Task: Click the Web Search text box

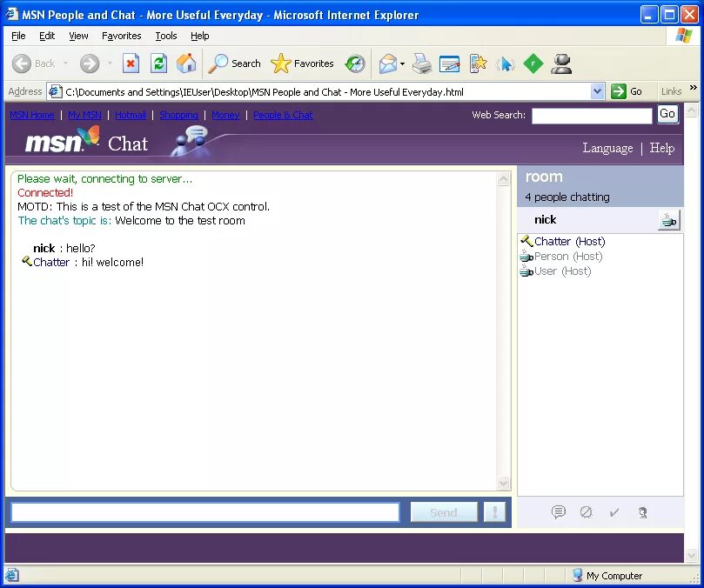Action: point(592,116)
